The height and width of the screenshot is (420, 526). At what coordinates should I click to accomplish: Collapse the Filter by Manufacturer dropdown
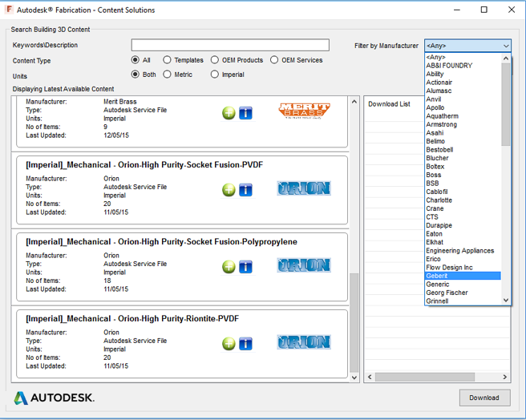[x=505, y=46]
